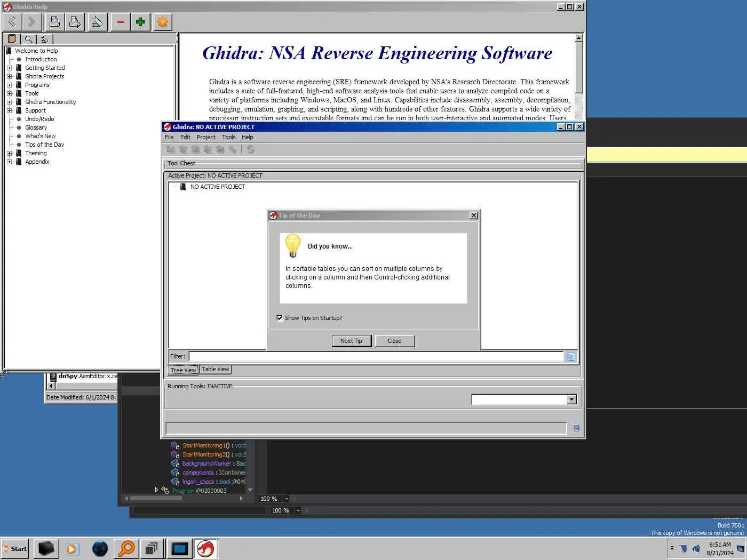Expand the Support help node

click(9, 110)
